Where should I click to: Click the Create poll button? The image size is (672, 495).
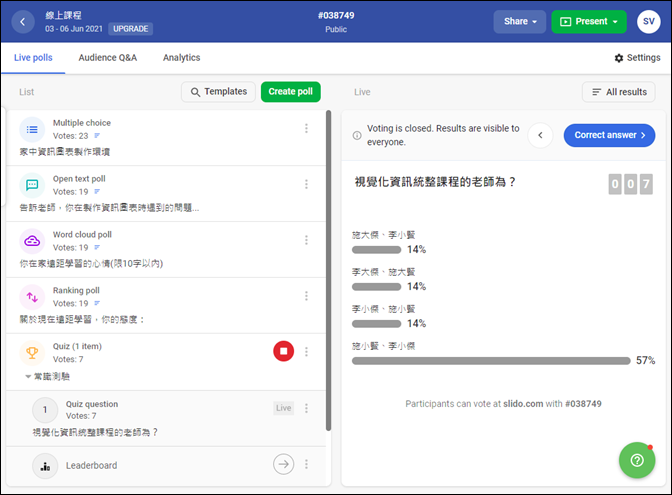click(x=291, y=92)
